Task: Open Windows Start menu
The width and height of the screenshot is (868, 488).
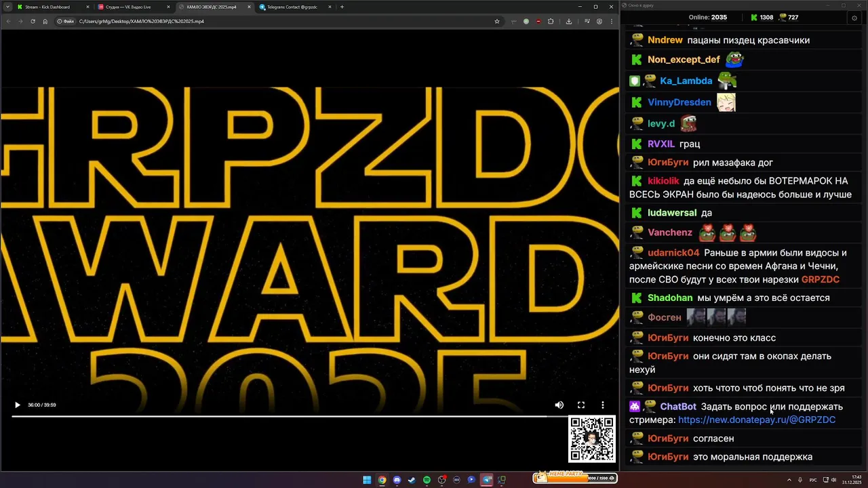Action: pos(367,480)
